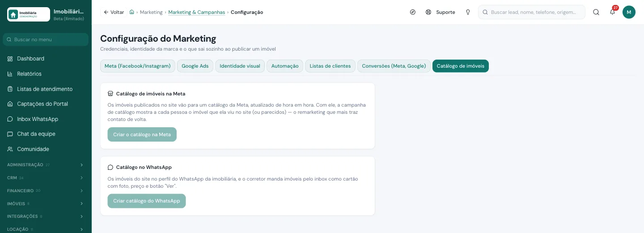Click the Beta (Ilimitado) label
The width and height of the screenshot is (644, 233).
69,19
